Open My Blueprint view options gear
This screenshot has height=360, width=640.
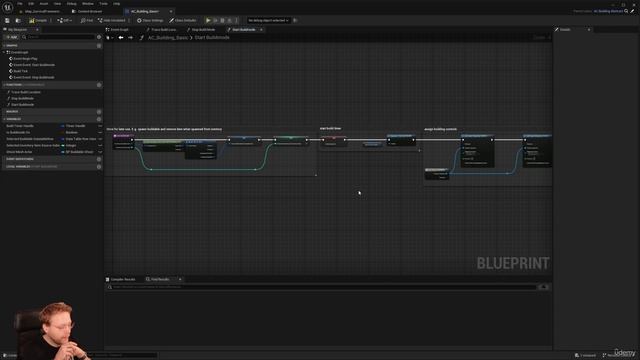click(x=99, y=37)
